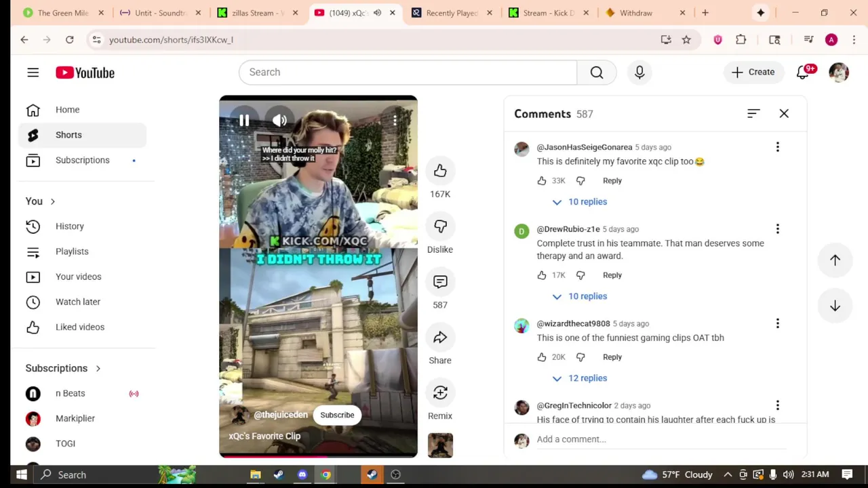Like JasonHasSeigeGonarea's comment with 33K likes

point(542,181)
